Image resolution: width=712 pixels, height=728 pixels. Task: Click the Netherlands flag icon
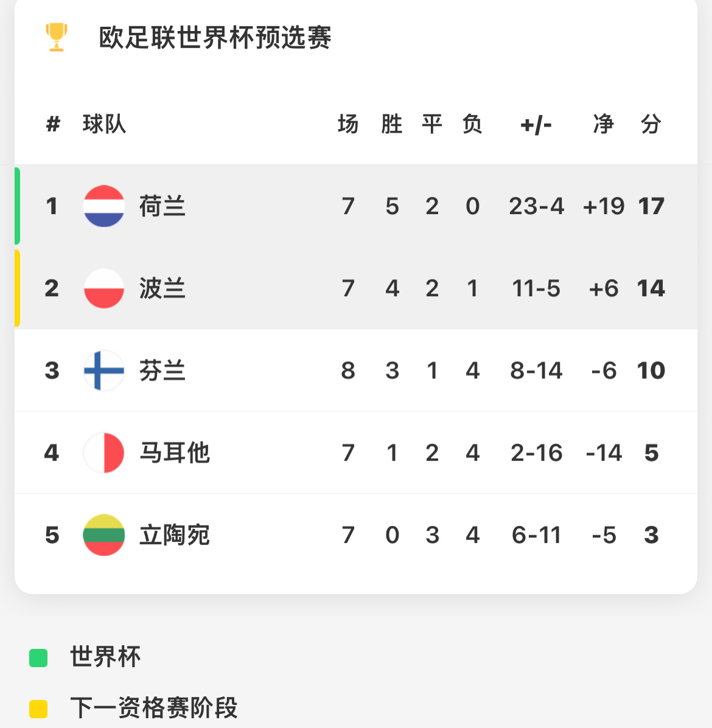103,206
